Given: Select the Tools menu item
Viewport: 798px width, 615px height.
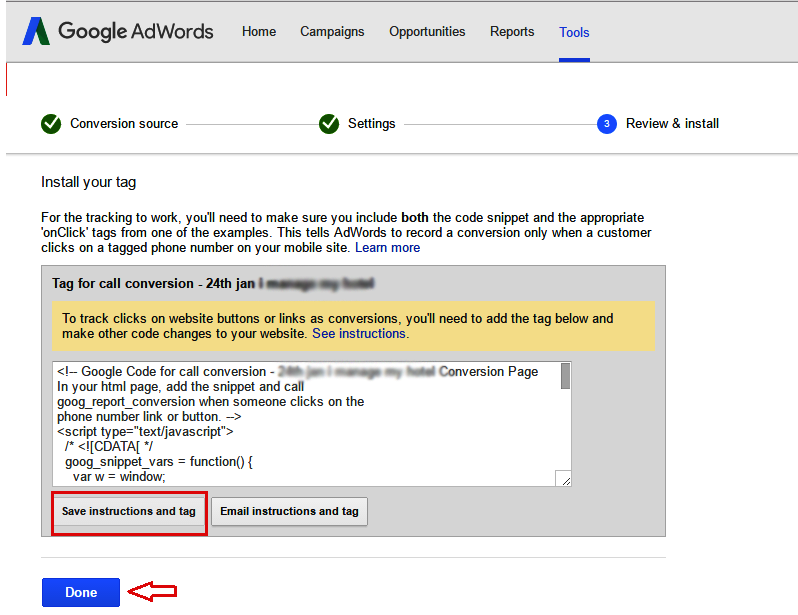Looking at the screenshot, I should [574, 32].
